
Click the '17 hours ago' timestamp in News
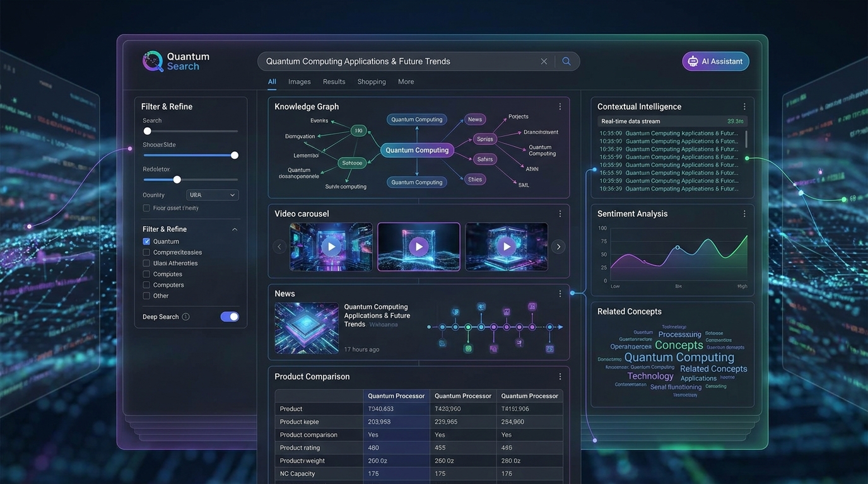362,349
